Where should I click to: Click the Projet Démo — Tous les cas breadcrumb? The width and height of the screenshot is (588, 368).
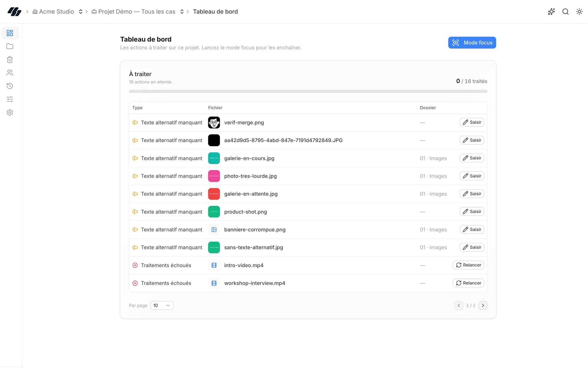coord(134,12)
